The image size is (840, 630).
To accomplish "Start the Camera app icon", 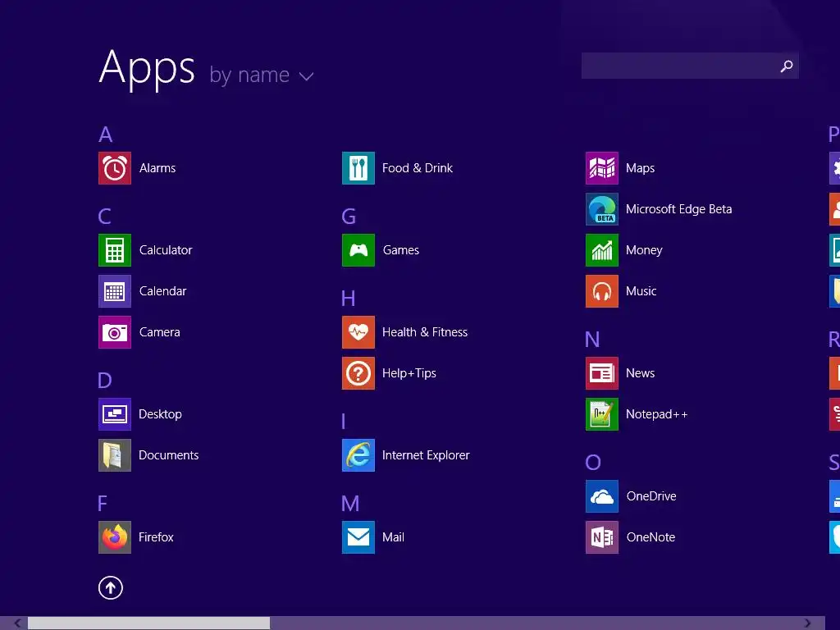I will [x=115, y=332].
